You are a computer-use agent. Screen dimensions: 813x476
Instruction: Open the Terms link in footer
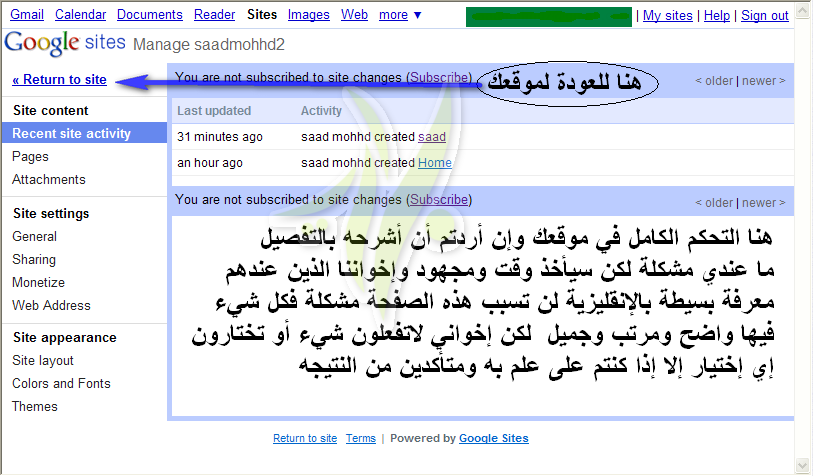click(361, 438)
